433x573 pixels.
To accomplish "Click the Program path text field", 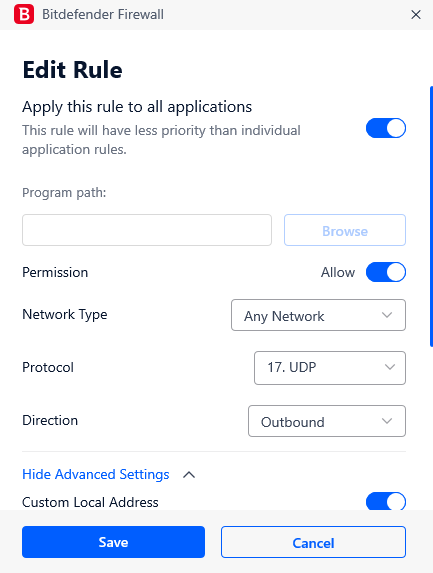I will (x=147, y=230).
